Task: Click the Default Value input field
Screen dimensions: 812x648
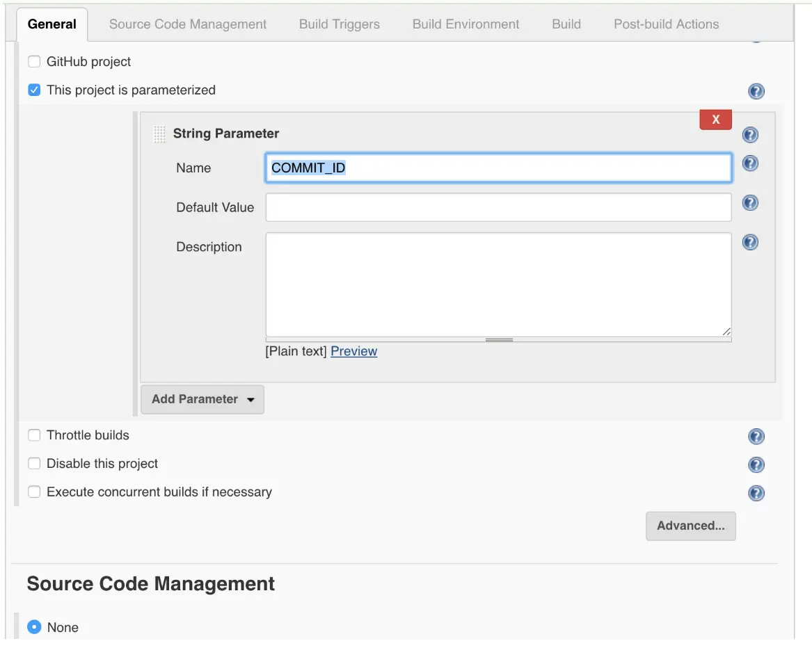Action: point(498,207)
